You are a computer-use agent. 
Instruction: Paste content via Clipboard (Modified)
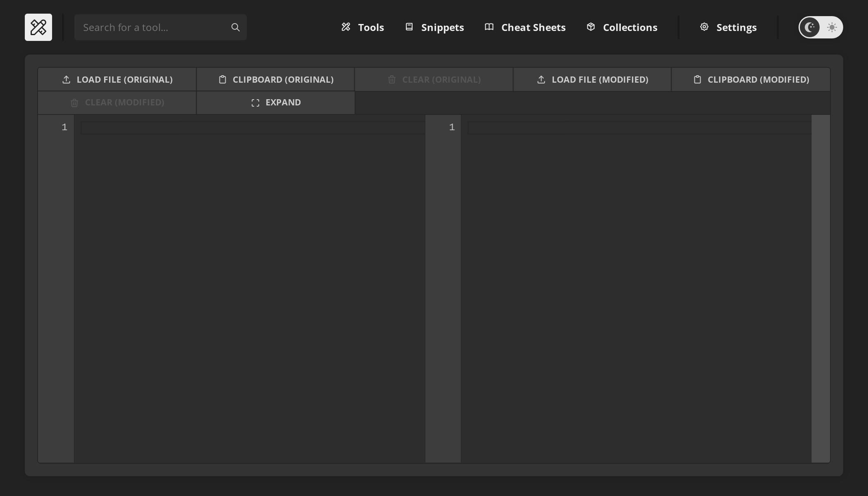tap(751, 79)
